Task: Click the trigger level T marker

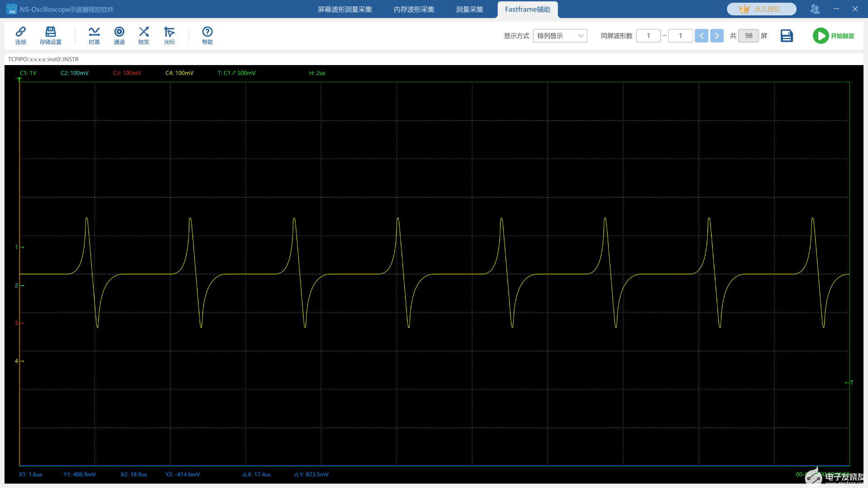Action: click(x=849, y=383)
